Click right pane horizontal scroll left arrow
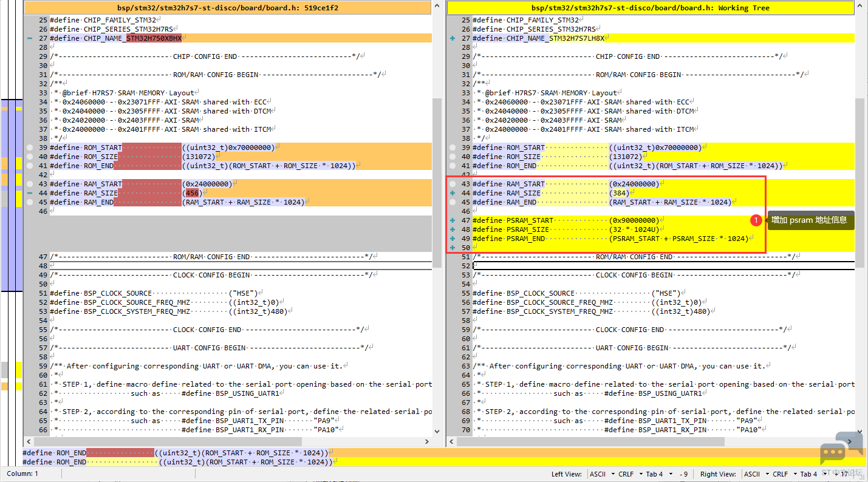The image size is (868, 482). pos(451,441)
